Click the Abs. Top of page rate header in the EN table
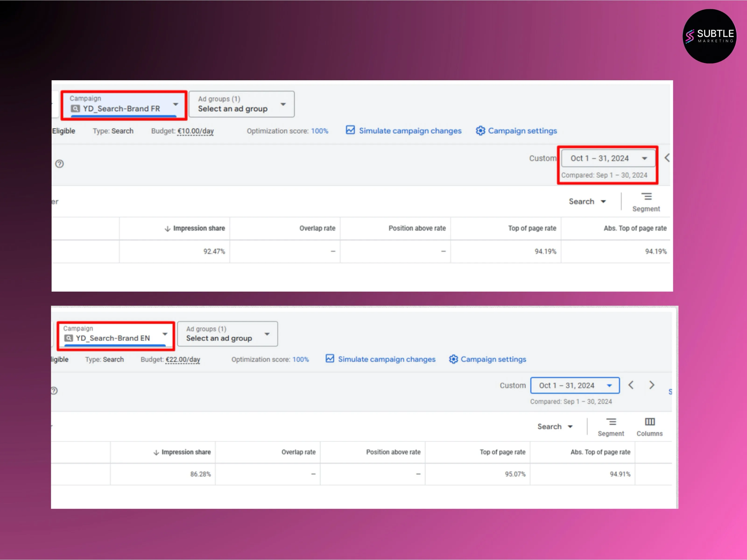The image size is (747, 560). [x=600, y=452]
